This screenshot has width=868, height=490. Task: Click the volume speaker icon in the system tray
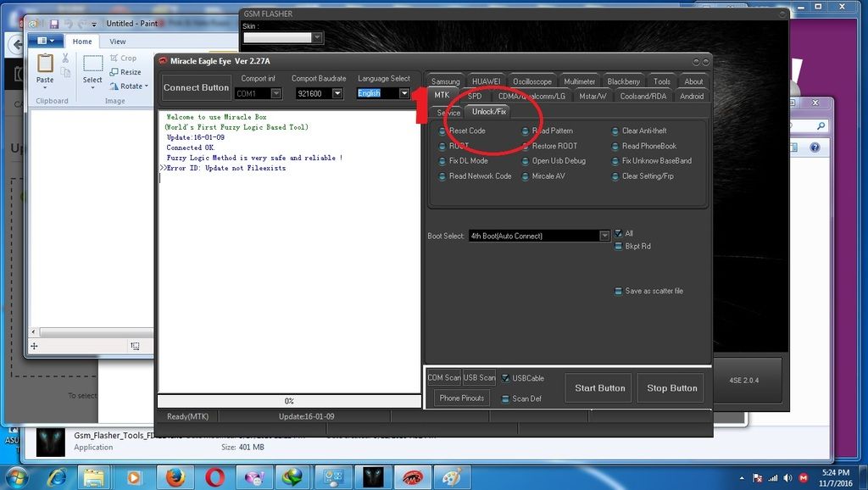(x=787, y=478)
